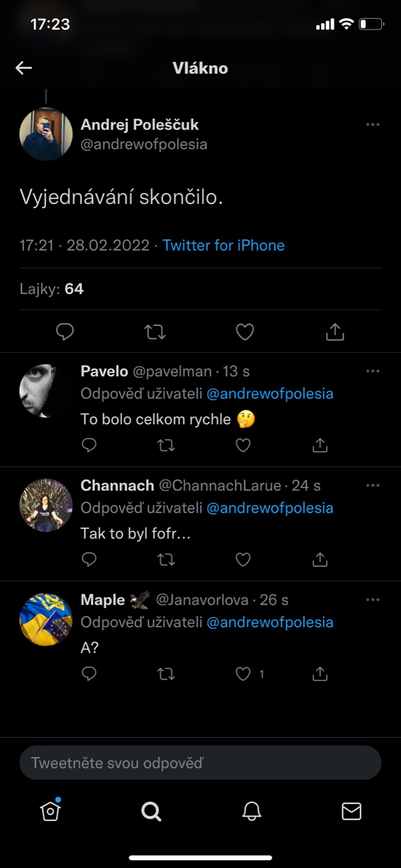401x868 pixels.
Task: Open the Search tab
Action: tap(151, 811)
